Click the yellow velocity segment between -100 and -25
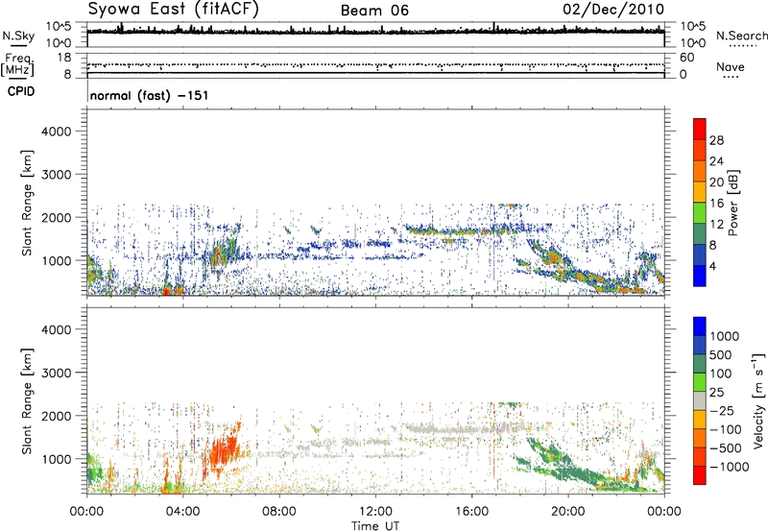The height and width of the screenshot is (532, 768). 700,420
